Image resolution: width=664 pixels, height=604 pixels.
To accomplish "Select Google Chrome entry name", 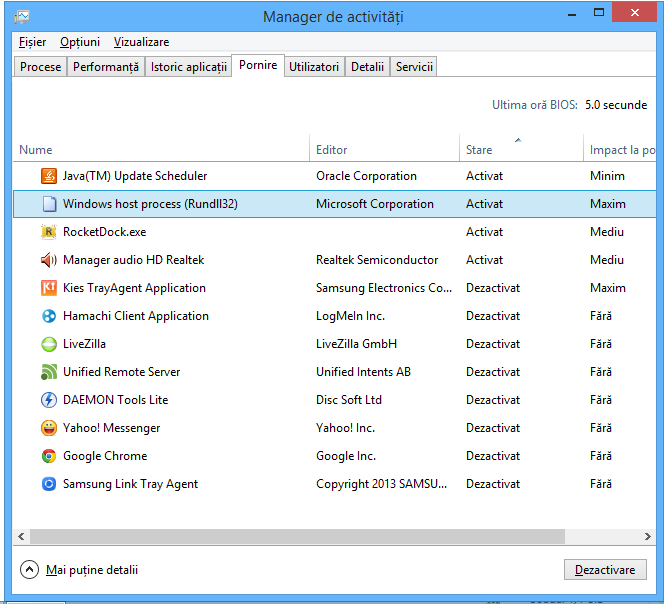I will (x=105, y=456).
